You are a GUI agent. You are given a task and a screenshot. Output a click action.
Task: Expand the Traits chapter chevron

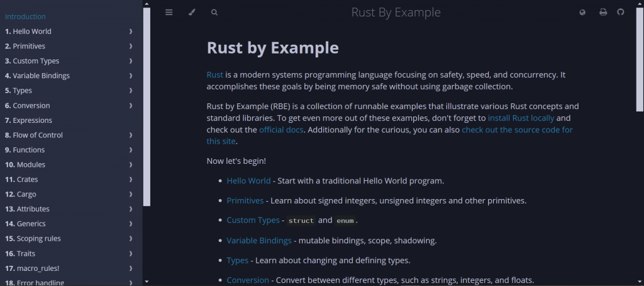131,253
